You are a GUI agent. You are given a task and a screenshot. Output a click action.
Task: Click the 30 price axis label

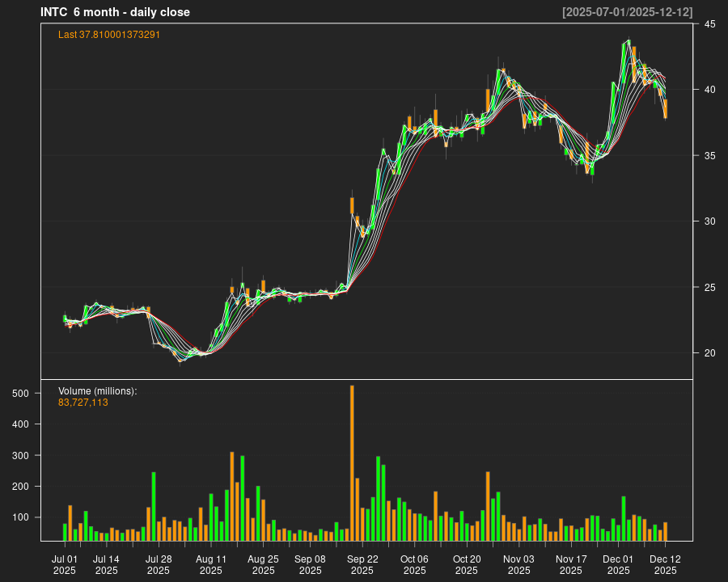709,221
